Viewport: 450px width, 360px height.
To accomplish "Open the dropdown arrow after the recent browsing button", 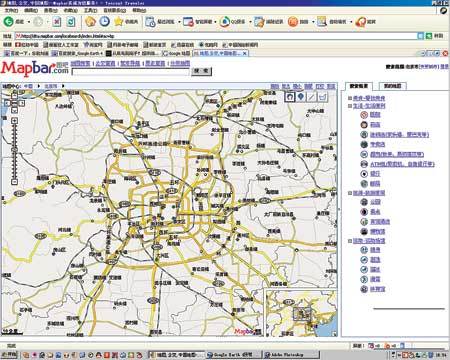I will tap(179, 22).
